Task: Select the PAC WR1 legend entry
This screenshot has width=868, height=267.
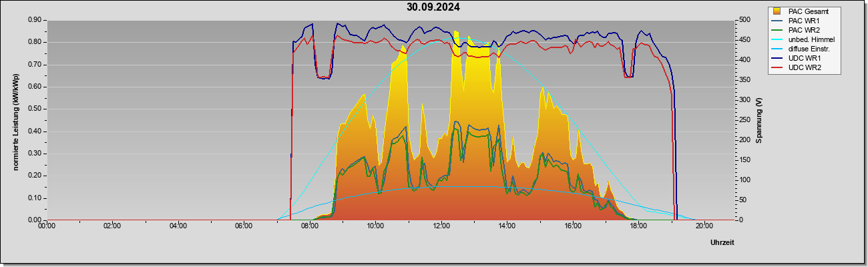Action: coord(803,21)
